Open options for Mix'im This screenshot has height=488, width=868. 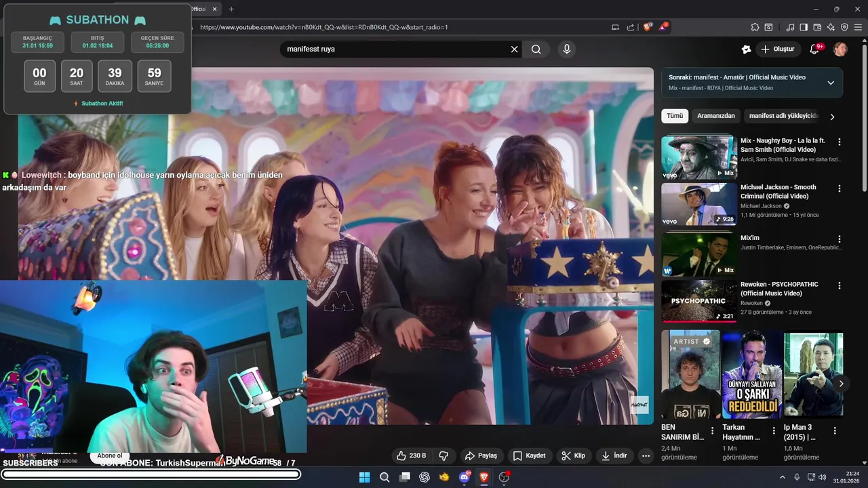840,239
